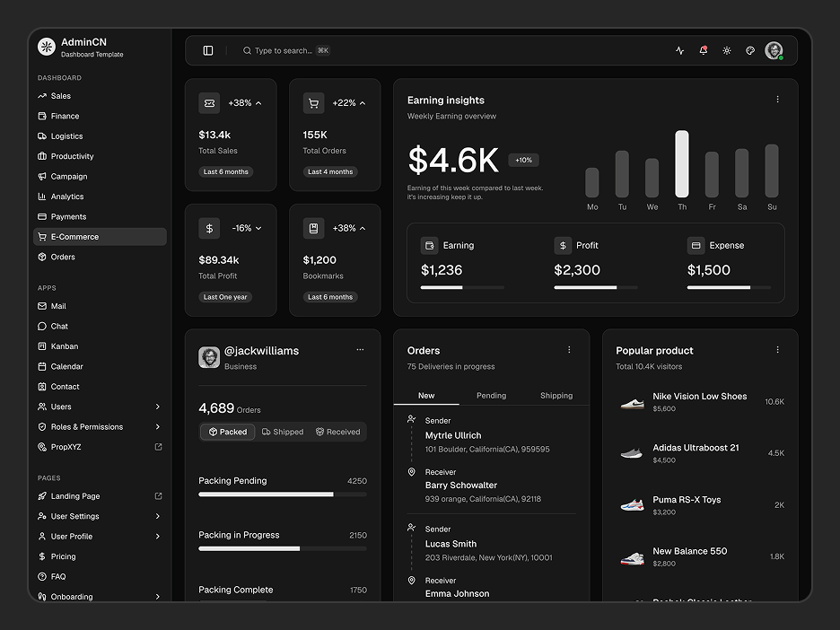Switch to the Shipping orders tab

pos(556,396)
